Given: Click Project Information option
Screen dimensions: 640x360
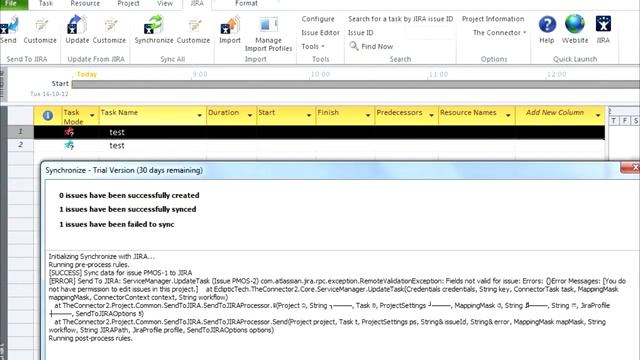Looking at the screenshot, I should pos(493,19).
